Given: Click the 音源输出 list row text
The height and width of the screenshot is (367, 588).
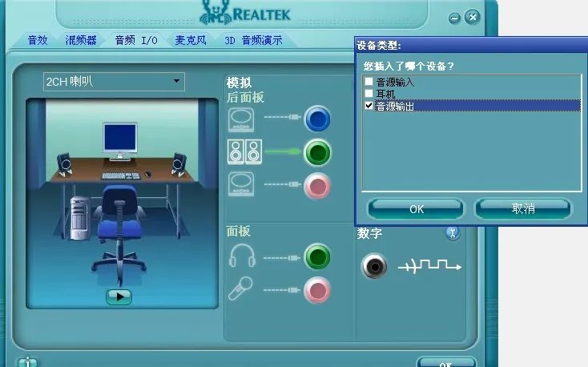Looking at the screenshot, I should 395,107.
